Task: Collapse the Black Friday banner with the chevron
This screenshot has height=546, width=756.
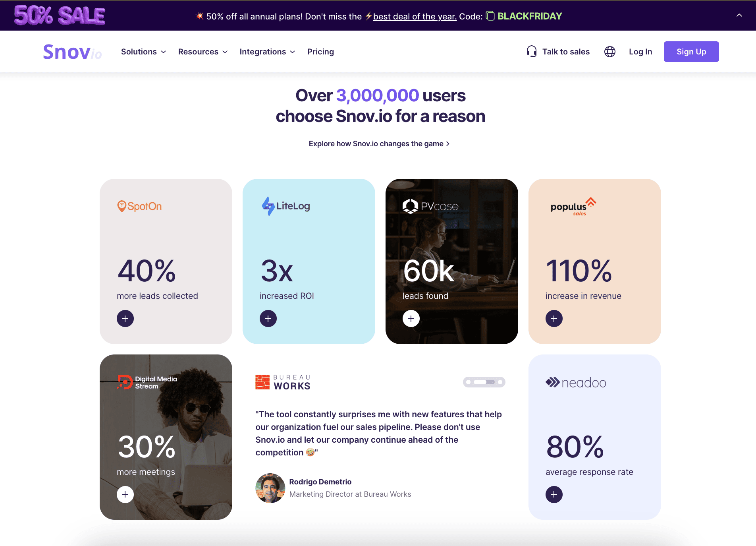Action: (x=739, y=15)
